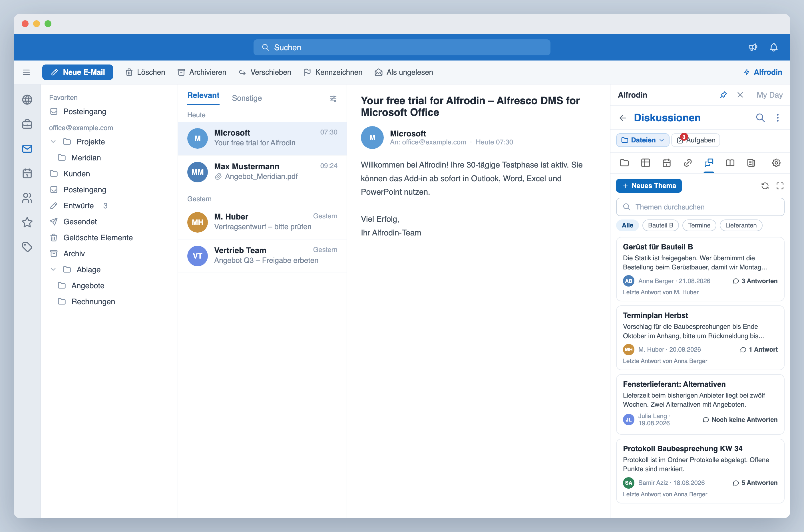Open the folder icon tab in the Alfrodin panel
Screen dimensions: 804x532
point(624,163)
